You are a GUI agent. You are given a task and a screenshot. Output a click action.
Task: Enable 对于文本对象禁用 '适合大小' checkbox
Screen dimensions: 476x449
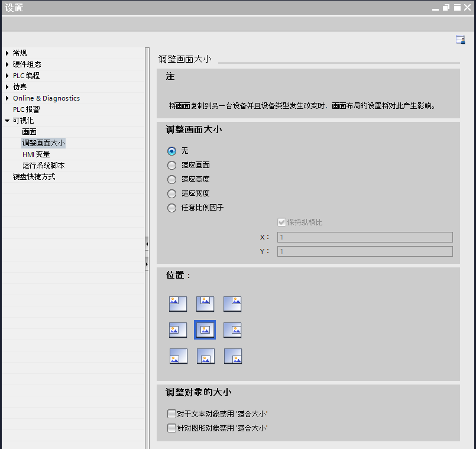click(x=171, y=414)
